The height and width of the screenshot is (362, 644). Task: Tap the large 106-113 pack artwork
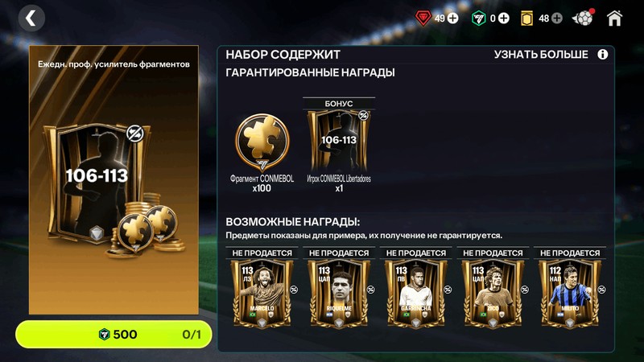(114, 179)
